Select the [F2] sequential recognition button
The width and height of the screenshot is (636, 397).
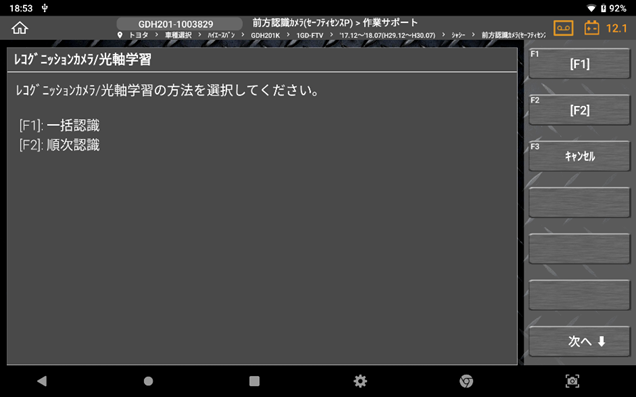(x=579, y=110)
